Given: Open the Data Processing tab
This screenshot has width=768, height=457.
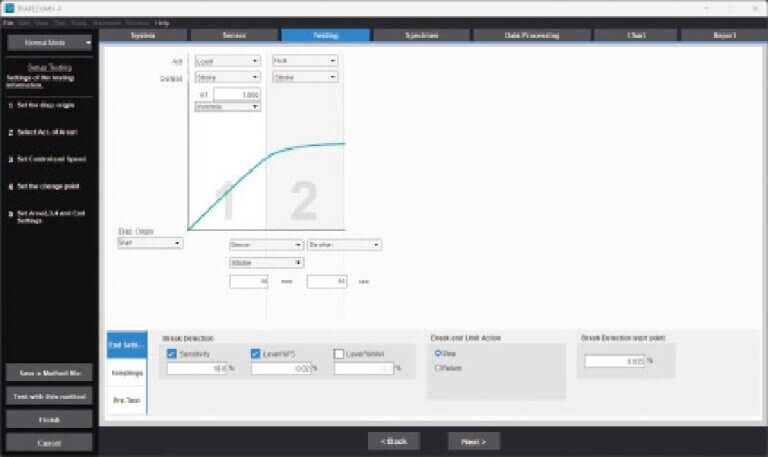Looking at the screenshot, I should (x=530, y=35).
